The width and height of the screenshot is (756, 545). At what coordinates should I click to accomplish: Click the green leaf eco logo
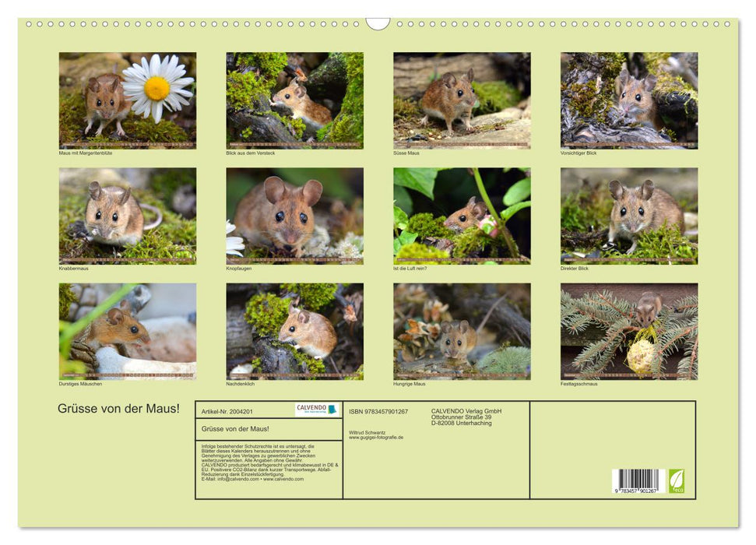(x=676, y=480)
